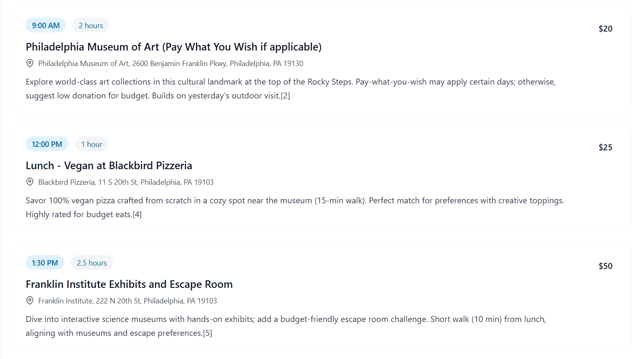Select the 9:00 AM time badge

[45, 25]
